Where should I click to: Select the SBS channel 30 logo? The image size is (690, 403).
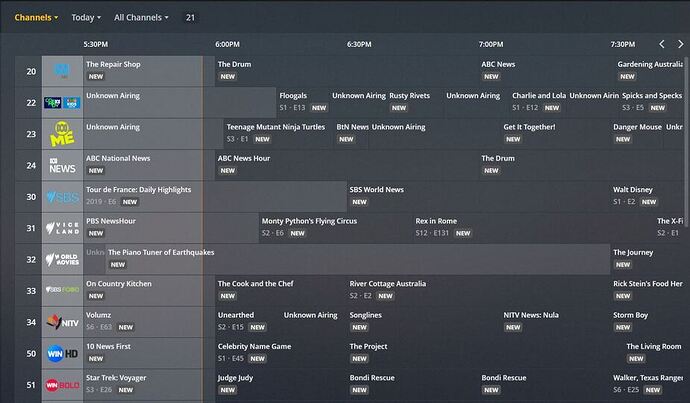62,197
